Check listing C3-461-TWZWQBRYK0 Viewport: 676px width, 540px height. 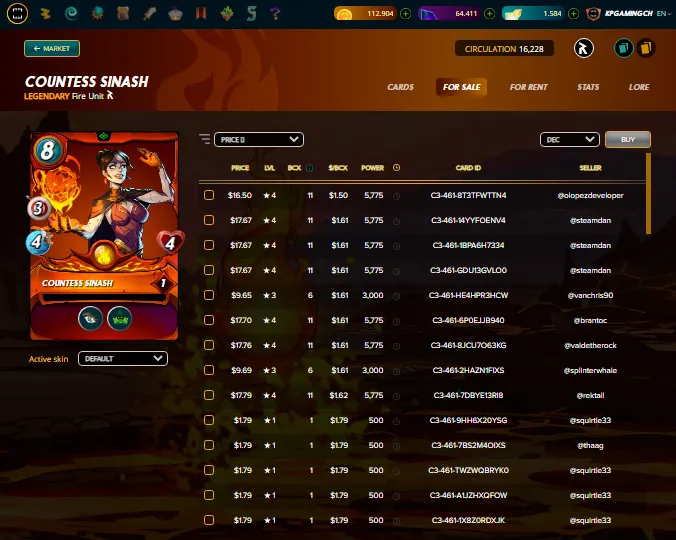click(209, 470)
